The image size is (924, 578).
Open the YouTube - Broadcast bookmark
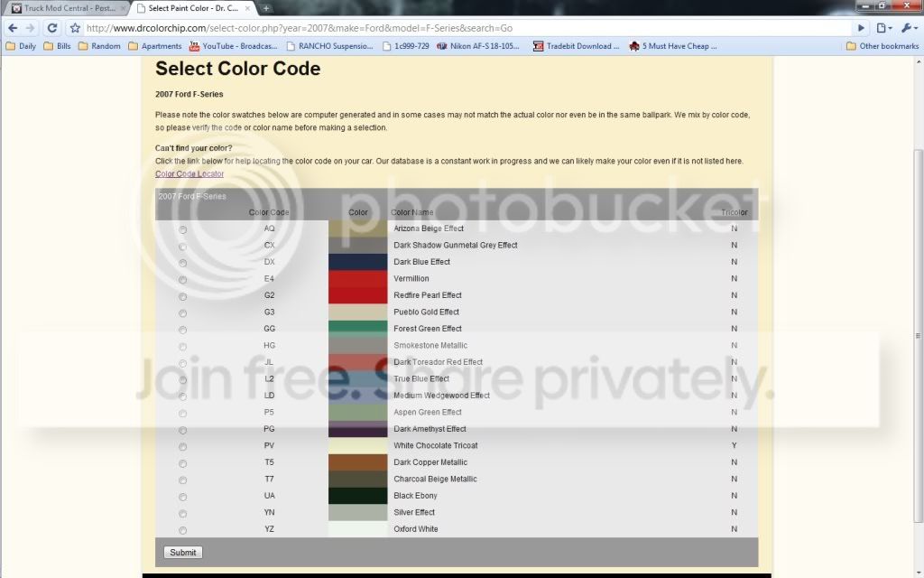click(233, 46)
